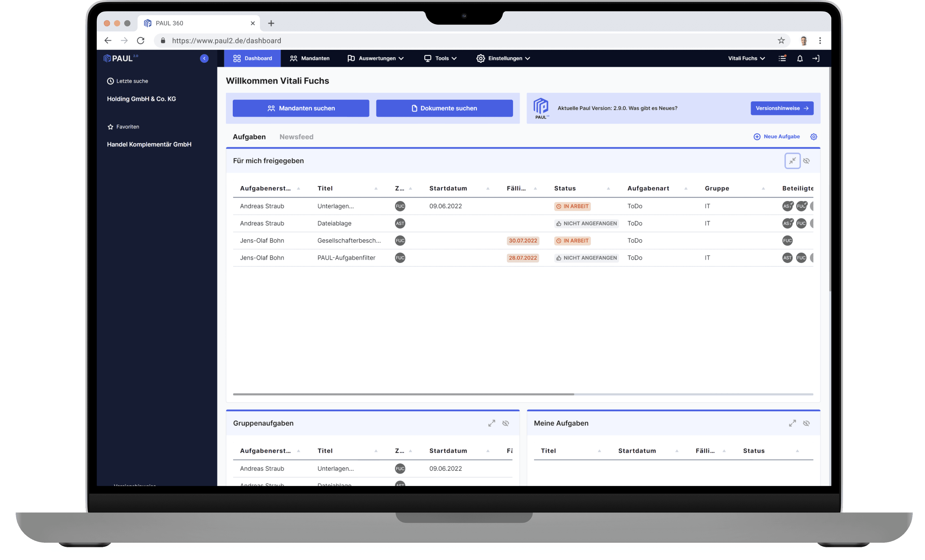925x560 pixels.
Task: Sort Meine Aufgaben by Titel arrow
Action: tap(599, 451)
